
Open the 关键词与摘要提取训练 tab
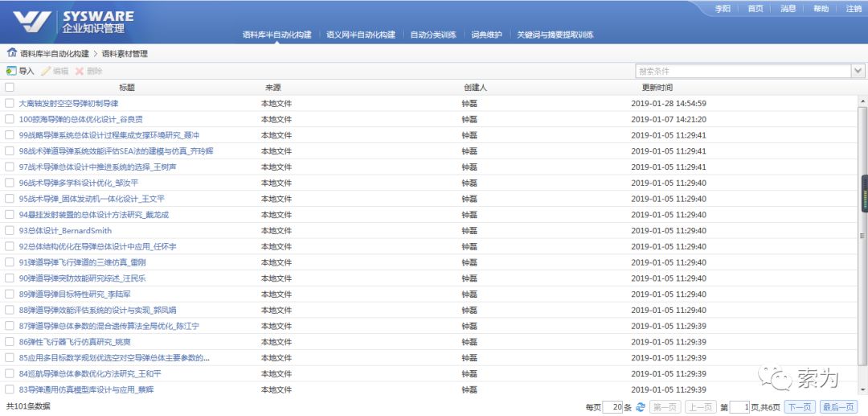[x=555, y=35]
